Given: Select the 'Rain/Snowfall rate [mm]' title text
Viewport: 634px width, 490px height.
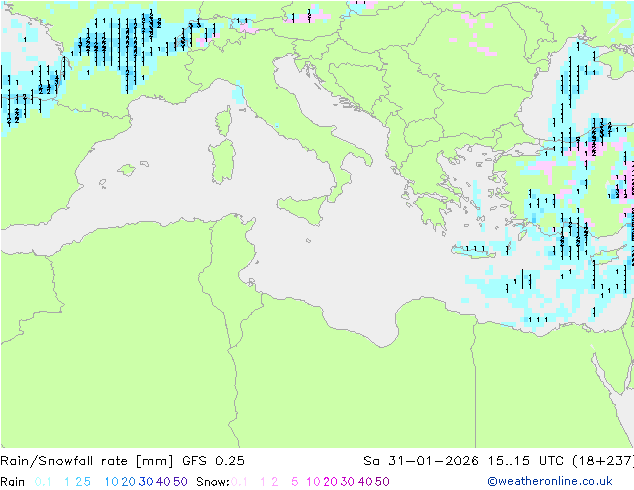Looking at the screenshot, I should (87, 461).
